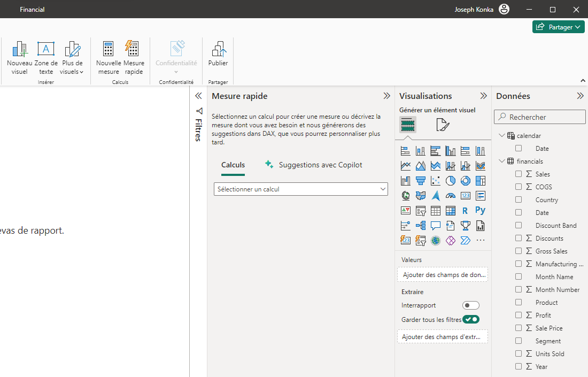Choose the line chart visual

pyautogui.click(x=405, y=165)
